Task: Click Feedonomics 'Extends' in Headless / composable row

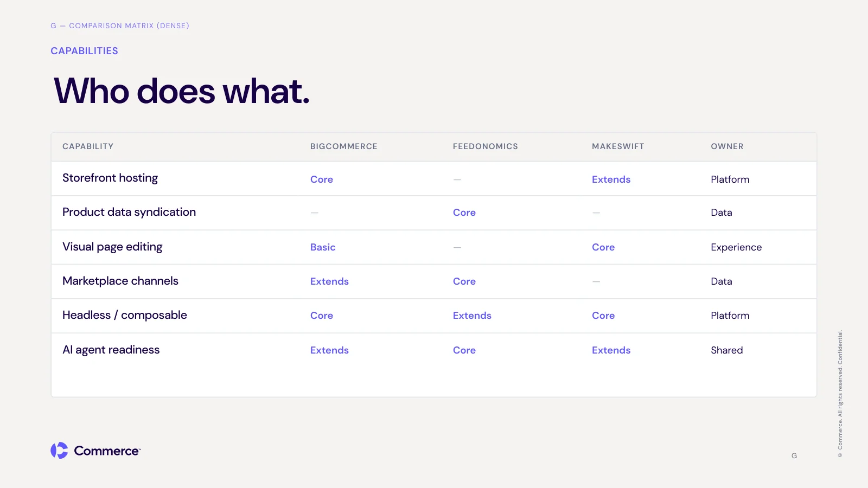Action: pyautogui.click(x=472, y=316)
